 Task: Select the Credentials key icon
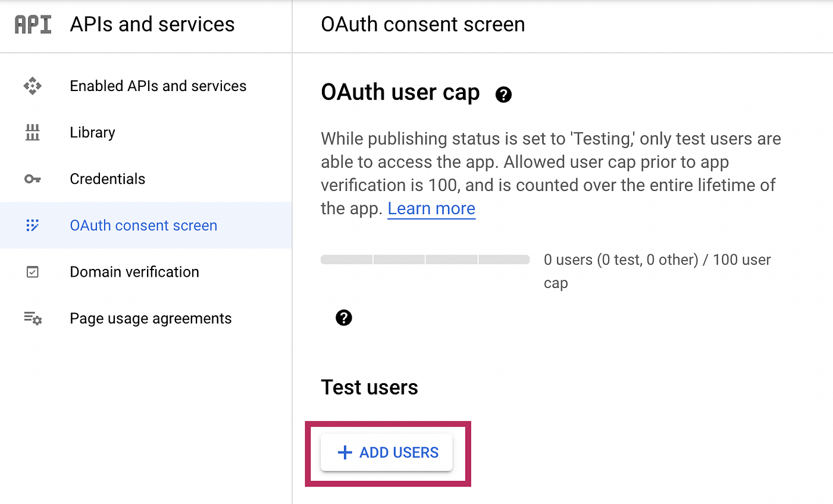tap(33, 179)
